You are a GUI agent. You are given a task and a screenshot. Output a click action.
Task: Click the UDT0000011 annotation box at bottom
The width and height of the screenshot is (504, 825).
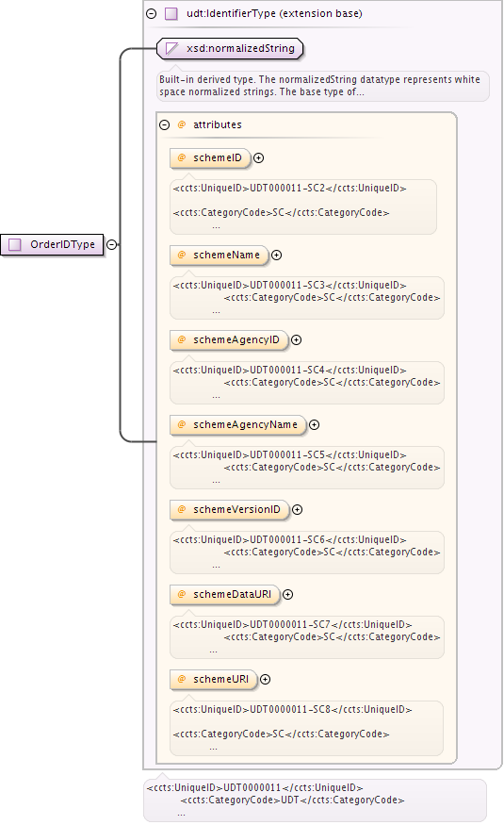point(315,800)
